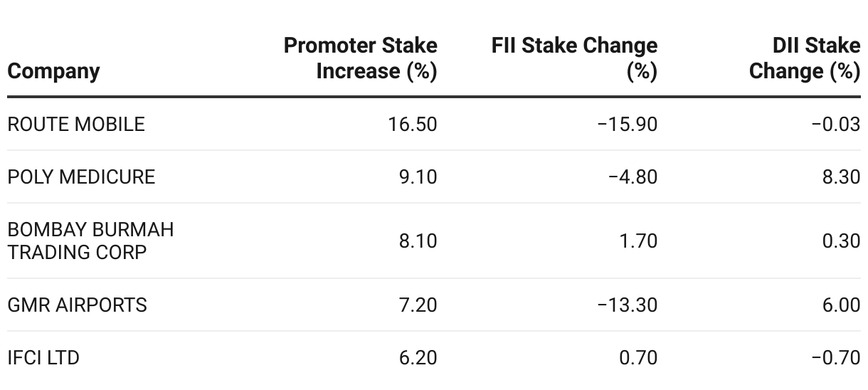The width and height of the screenshot is (868, 390).
Task: Select the GMR AIRPORTS company name
Action: (x=77, y=305)
